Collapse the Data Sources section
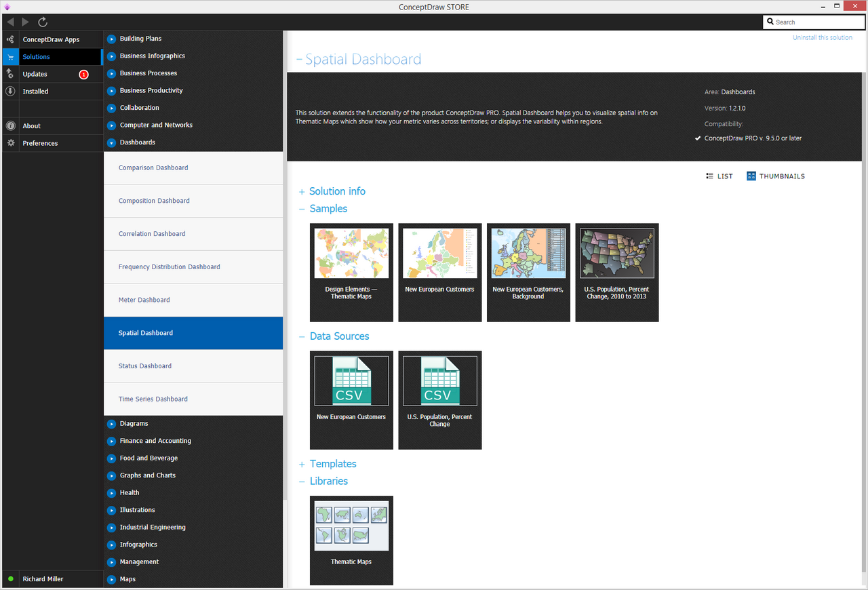The image size is (868, 590). tap(302, 336)
